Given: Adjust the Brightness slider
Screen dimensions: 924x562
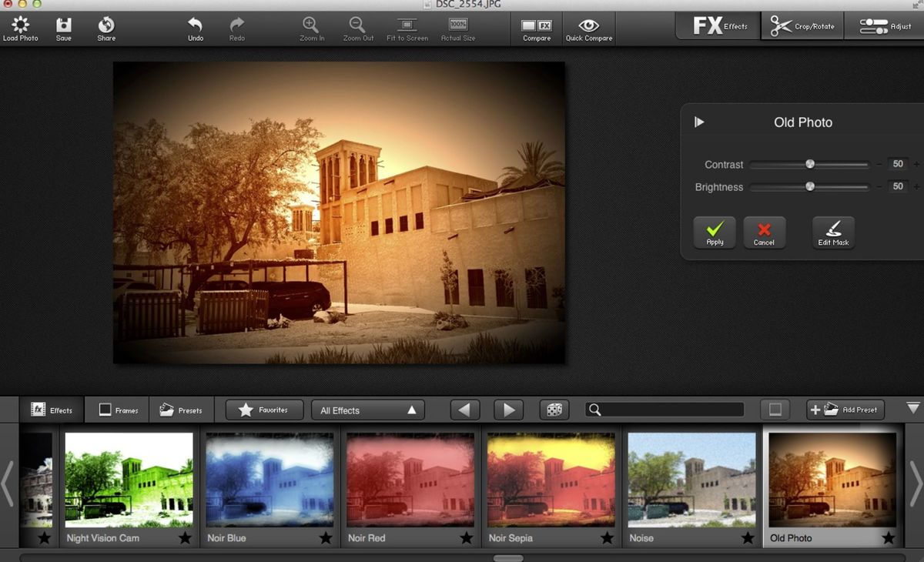Looking at the screenshot, I should [x=810, y=186].
